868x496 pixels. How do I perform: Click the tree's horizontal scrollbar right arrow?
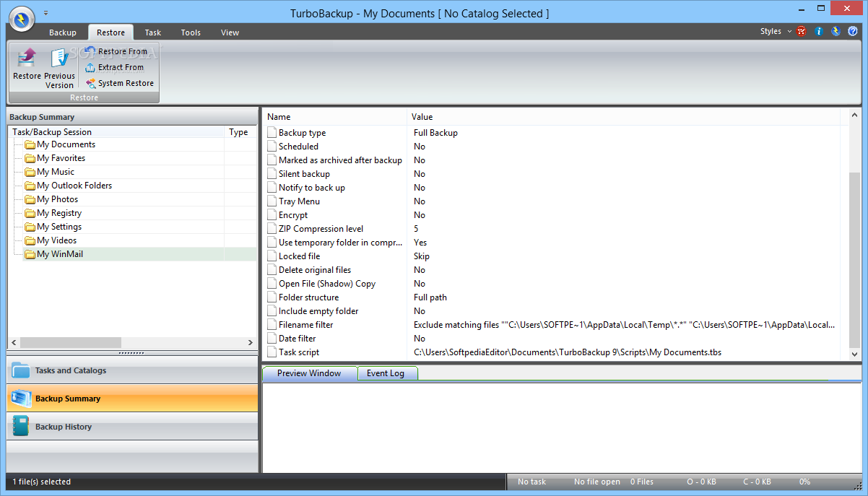tap(251, 343)
